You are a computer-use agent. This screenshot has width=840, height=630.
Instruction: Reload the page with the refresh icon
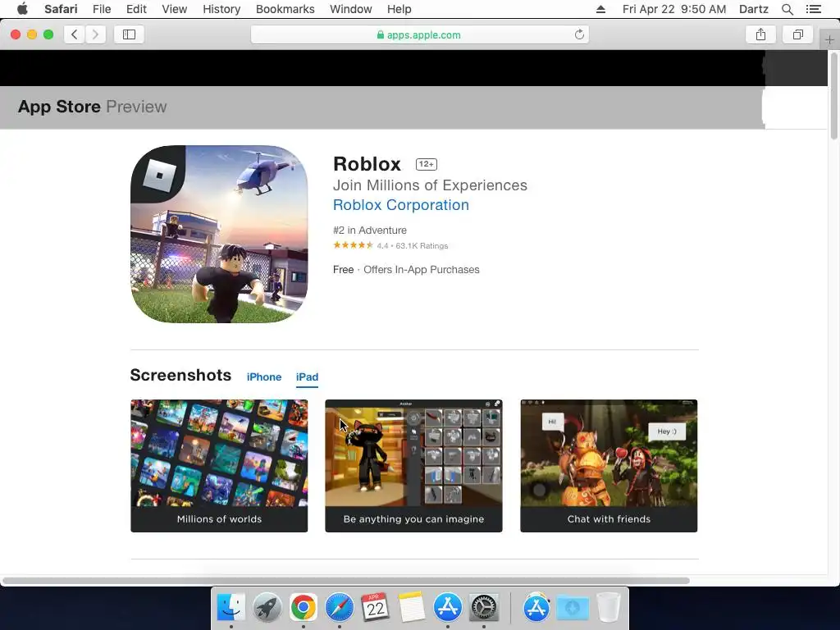[x=579, y=34]
